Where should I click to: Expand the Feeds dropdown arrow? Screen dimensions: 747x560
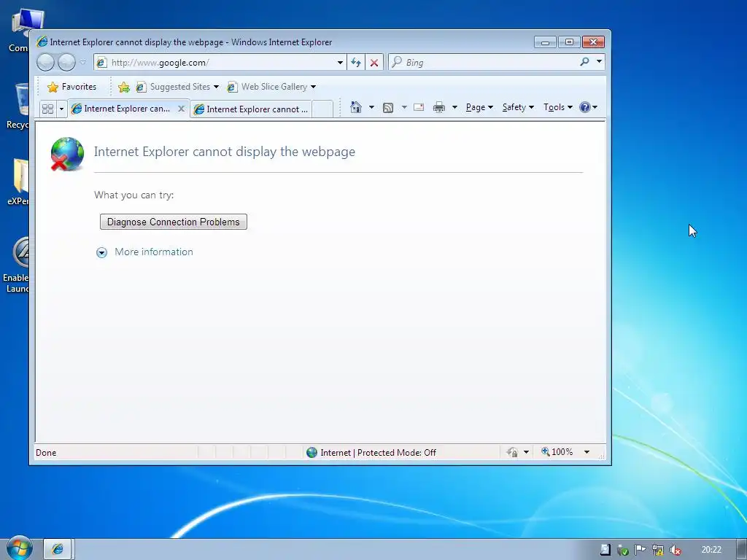pyautogui.click(x=404, y=107)
